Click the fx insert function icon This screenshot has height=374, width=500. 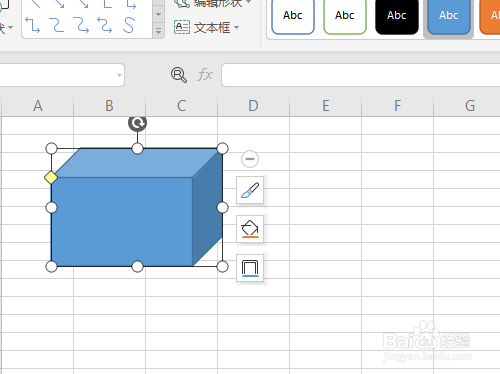205,75
